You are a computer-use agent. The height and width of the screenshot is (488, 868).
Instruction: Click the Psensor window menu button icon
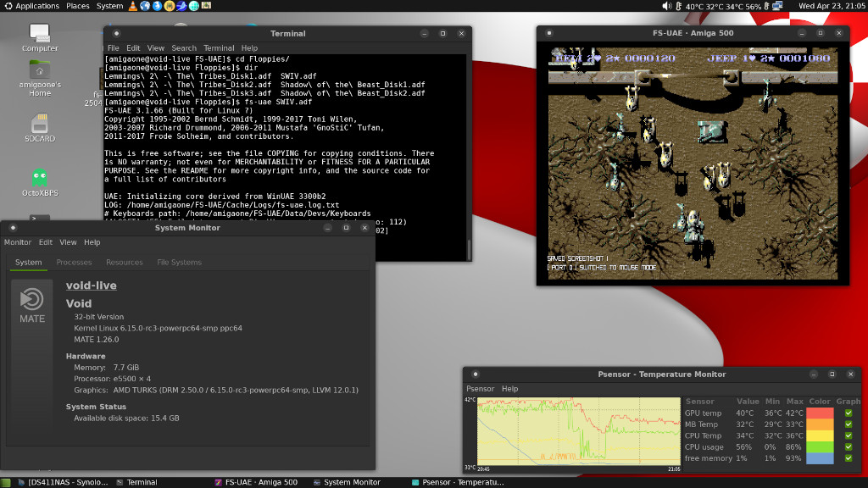point(476,374)
